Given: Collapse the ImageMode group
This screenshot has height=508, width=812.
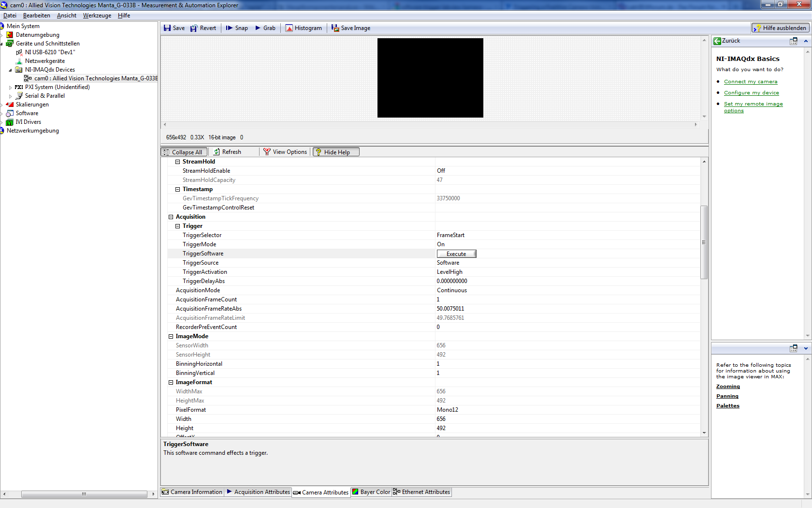Looking at the screenshot, I should tap(171, 336).
